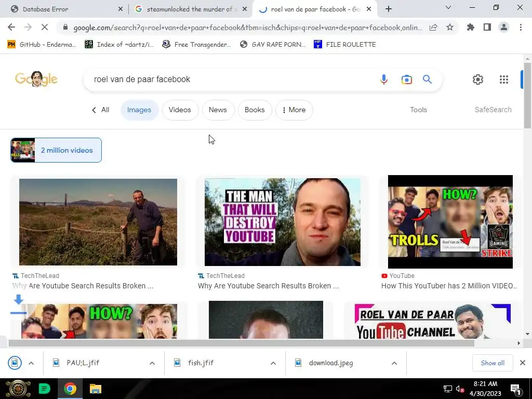This screenshot has width=532, height=399.
Task: Open the notification center icon
Action: (x=516, y=390)
